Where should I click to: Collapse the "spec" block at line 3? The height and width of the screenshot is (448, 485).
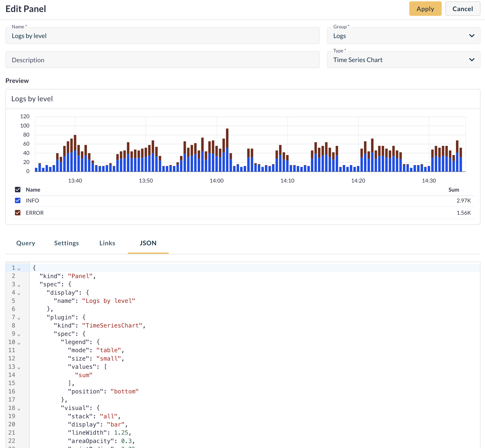click(19, 285)
